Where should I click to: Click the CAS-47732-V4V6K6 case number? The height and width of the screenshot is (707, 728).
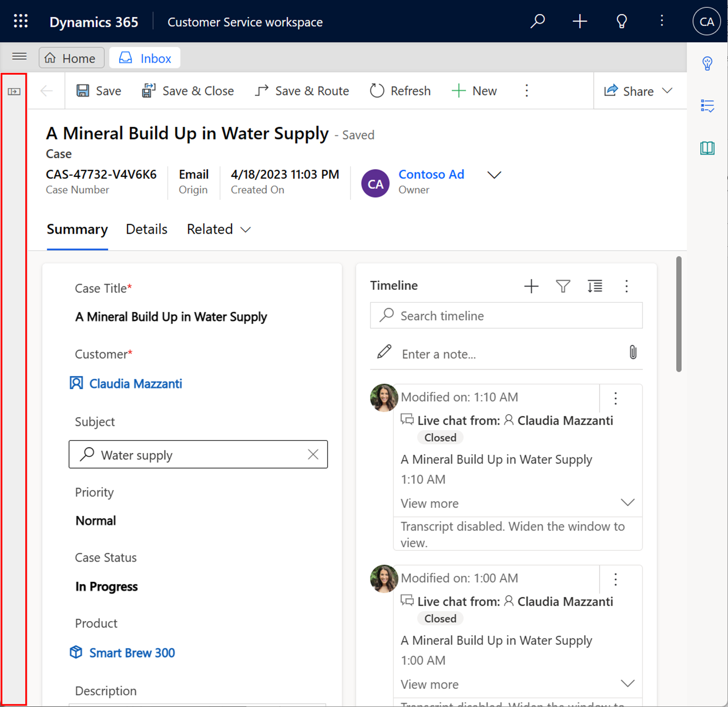(x=101, y=174)
